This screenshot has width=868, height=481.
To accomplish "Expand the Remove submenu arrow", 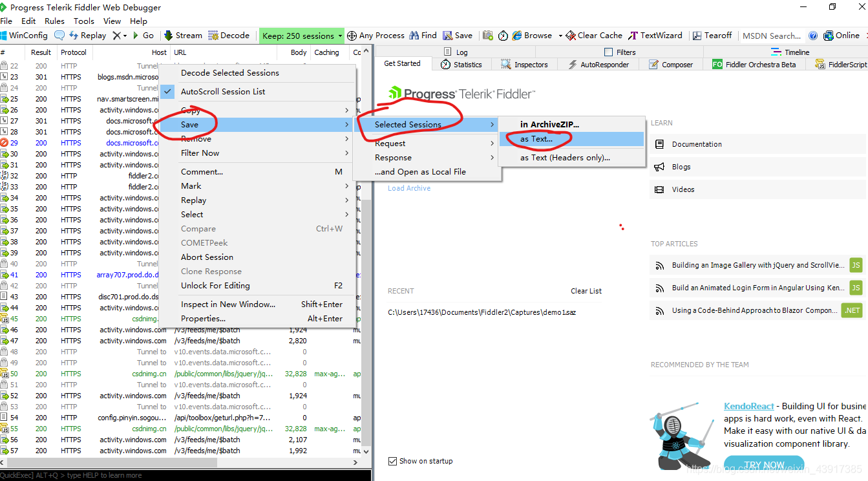I will coord(347,139).
